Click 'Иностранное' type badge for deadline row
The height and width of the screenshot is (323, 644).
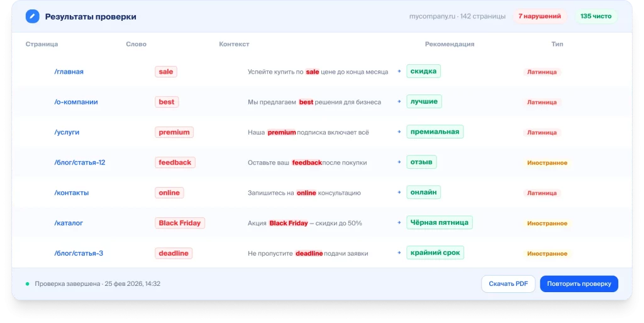pyautogui.click(x=547, y=254)
